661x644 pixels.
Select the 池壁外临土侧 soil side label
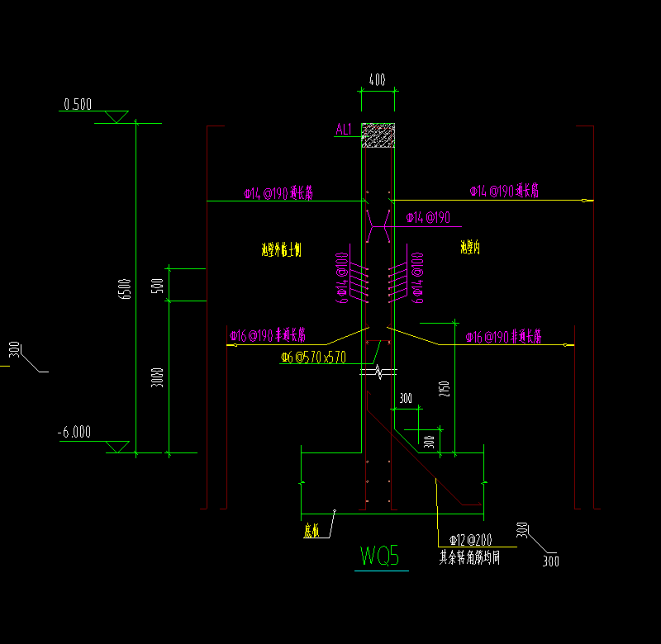[281, 250]
